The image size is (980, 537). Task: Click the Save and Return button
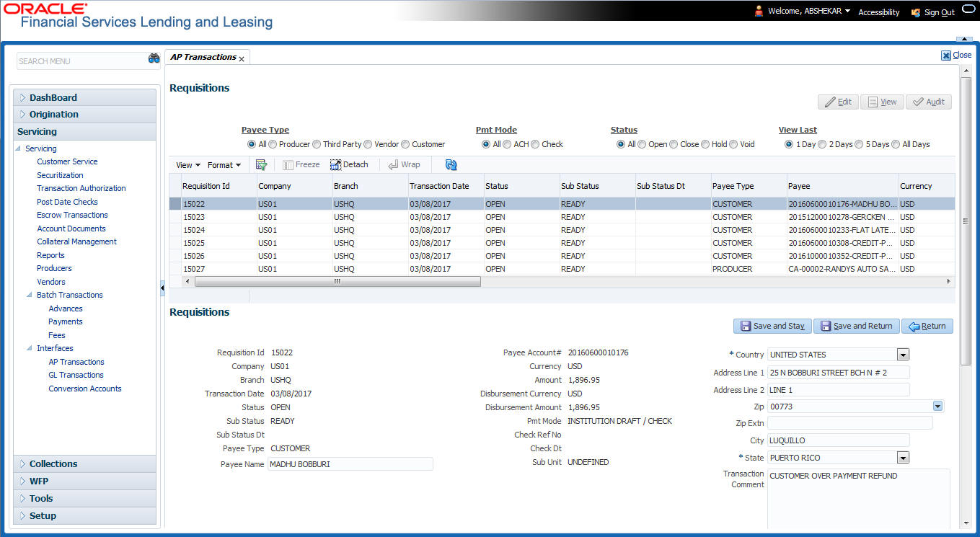coord(856,327)
